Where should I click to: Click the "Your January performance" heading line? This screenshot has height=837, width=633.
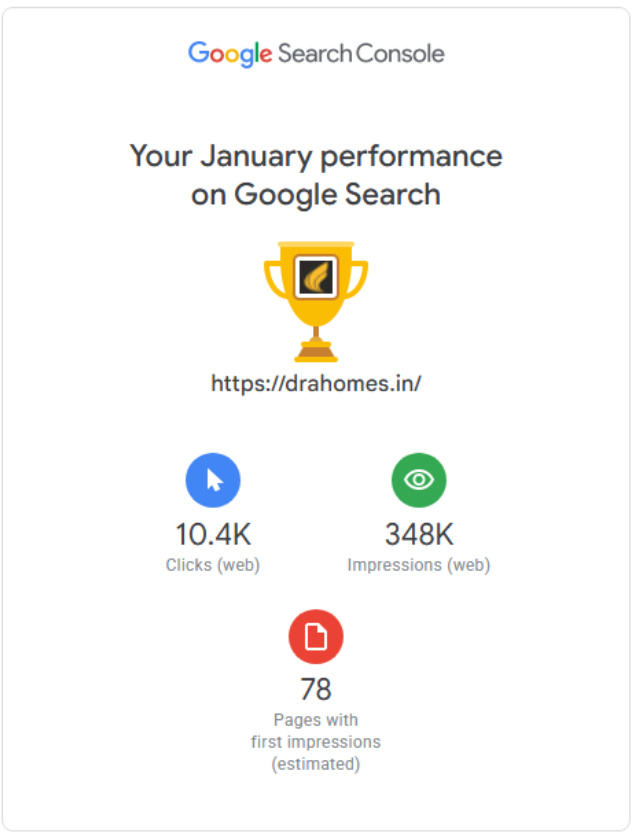click(316, 156)
